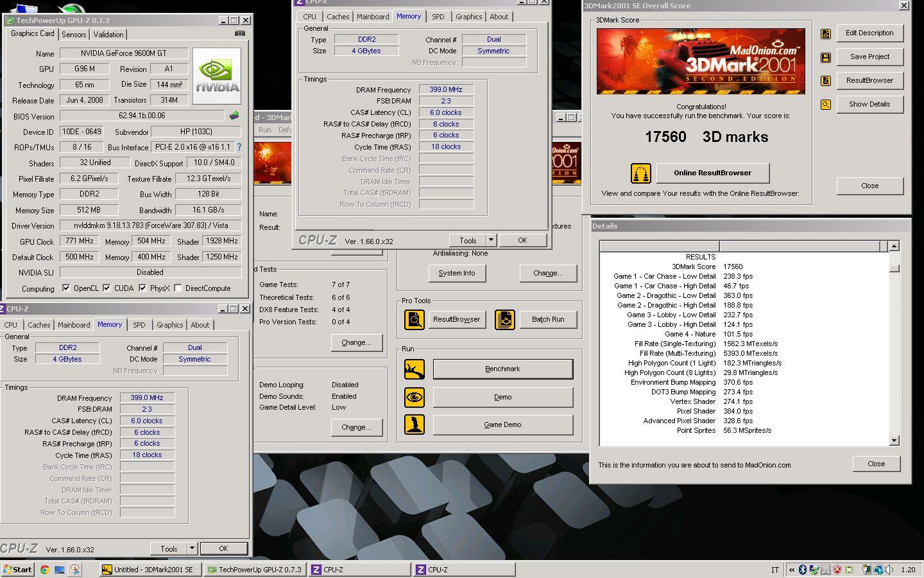
Task: Toggle the OpenCL checkbox
Action: pos(66,288)
